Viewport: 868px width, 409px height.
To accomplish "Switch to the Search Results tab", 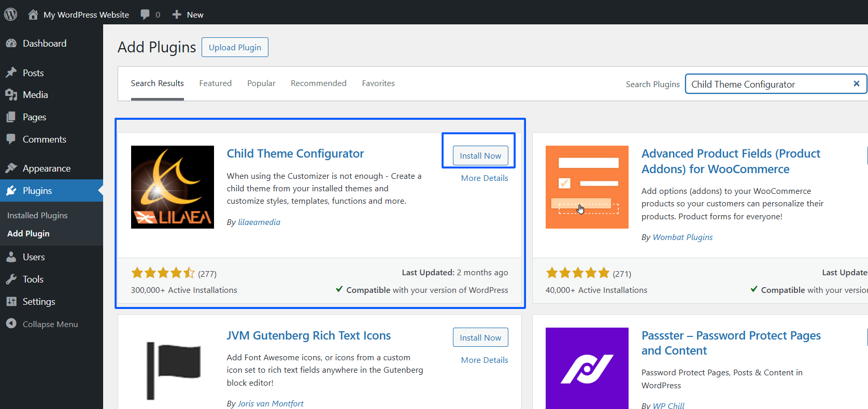I will (x=157, y=83).
